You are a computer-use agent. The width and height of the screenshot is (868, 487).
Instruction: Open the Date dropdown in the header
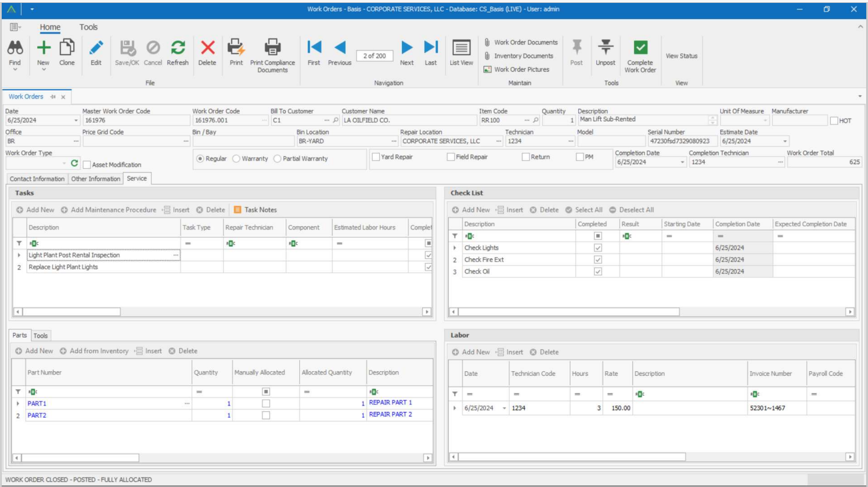click(x=76, y=120)
